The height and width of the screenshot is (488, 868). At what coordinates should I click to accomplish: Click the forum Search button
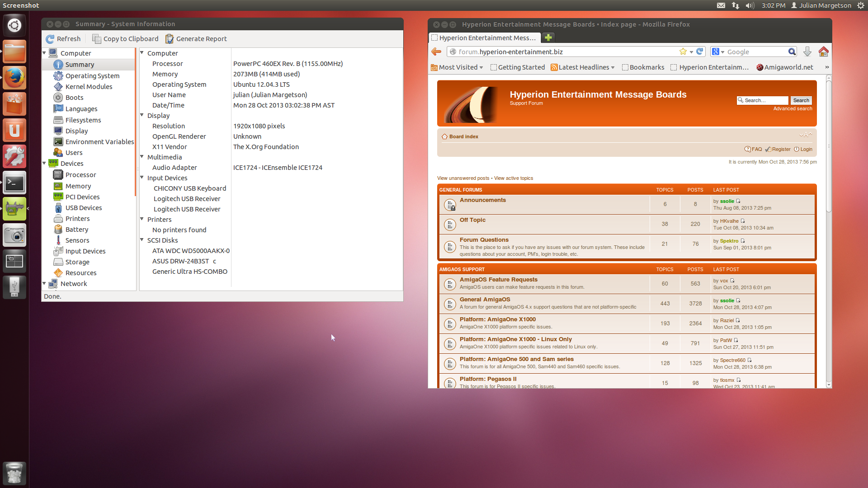pyautogui.click(x=801, y=100)
